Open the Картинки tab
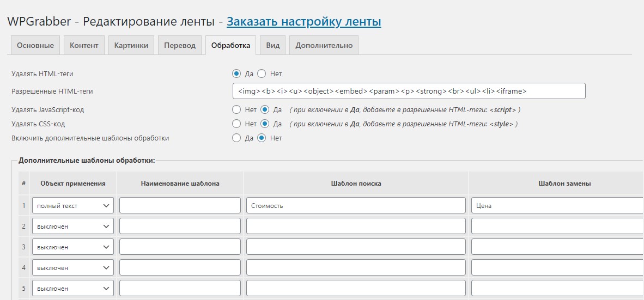The image size is (644, 300). 131,45
